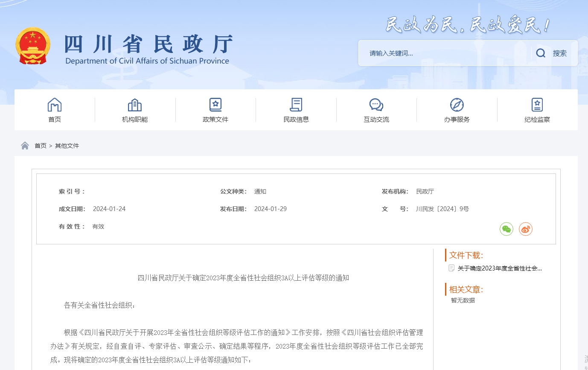Select 纪检监察 in the navigation bar

(x=537, y=120)
